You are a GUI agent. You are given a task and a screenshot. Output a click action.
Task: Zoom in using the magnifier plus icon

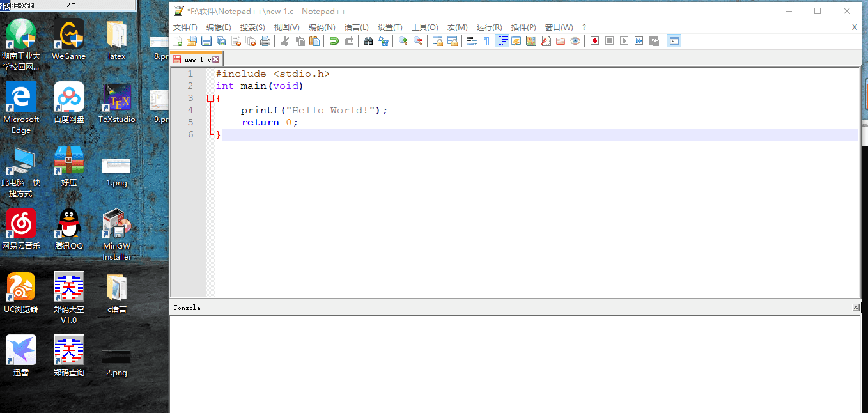[403, 40]
